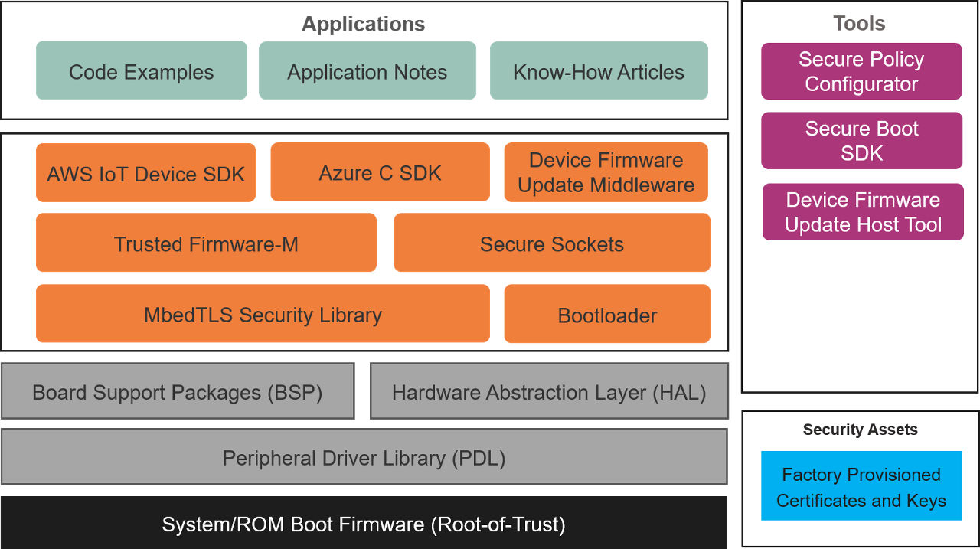Click the AWS IoT Device SDK box
This screenshot has width=980, height=549.
145,173
